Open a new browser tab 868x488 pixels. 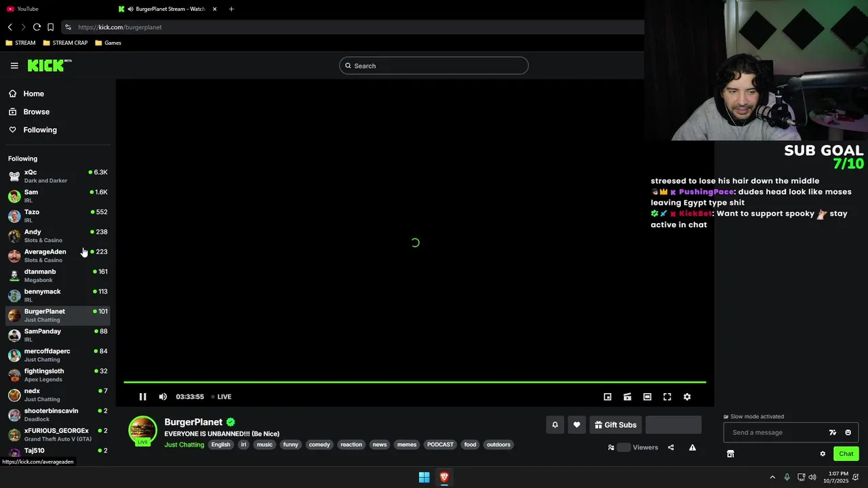pos(231,9)
